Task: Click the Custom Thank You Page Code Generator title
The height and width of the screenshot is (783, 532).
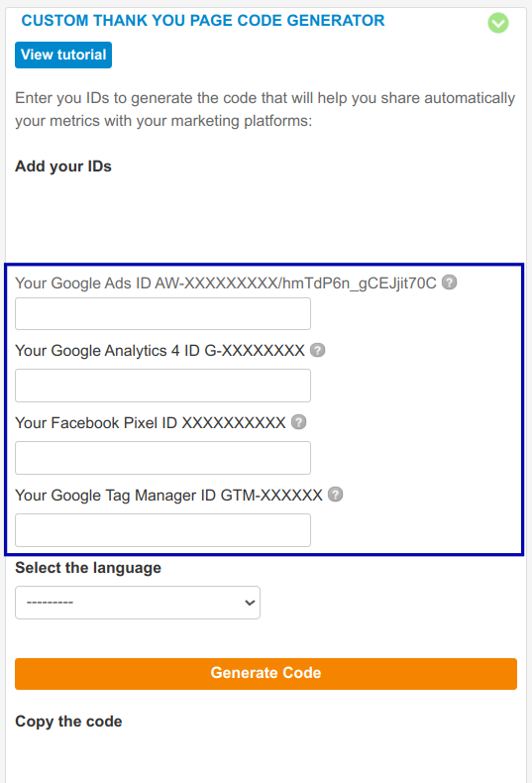Action: pyautogui.click(x=203, y=21)
